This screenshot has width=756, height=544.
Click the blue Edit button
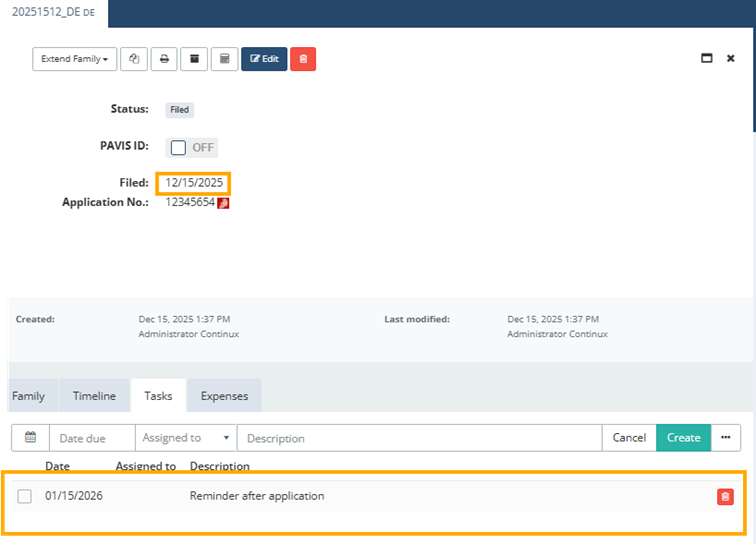[x=264, y=59]
